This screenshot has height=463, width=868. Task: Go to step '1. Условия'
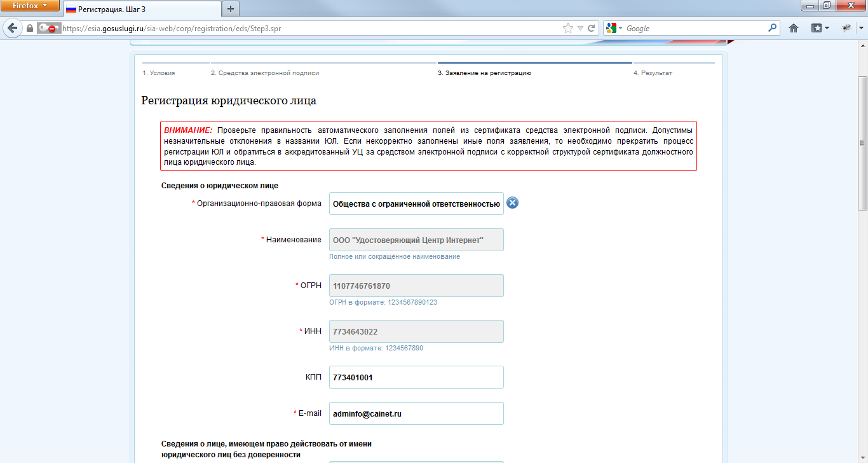158,73
